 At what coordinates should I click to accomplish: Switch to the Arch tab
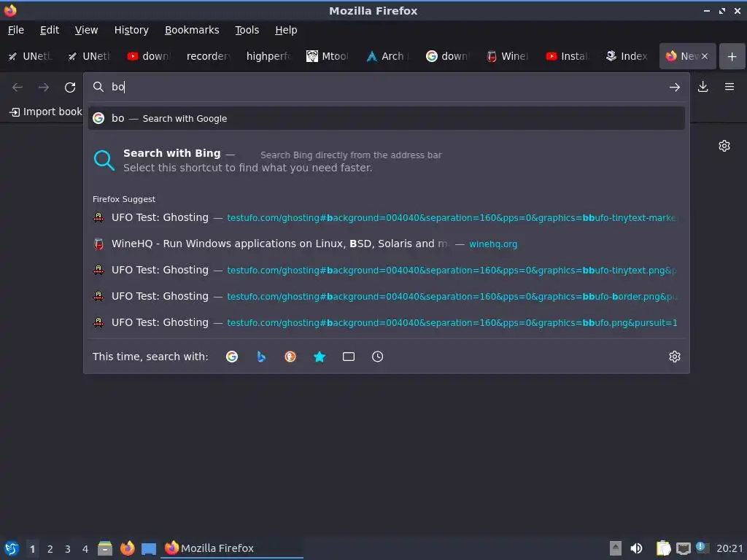(390, 56)
